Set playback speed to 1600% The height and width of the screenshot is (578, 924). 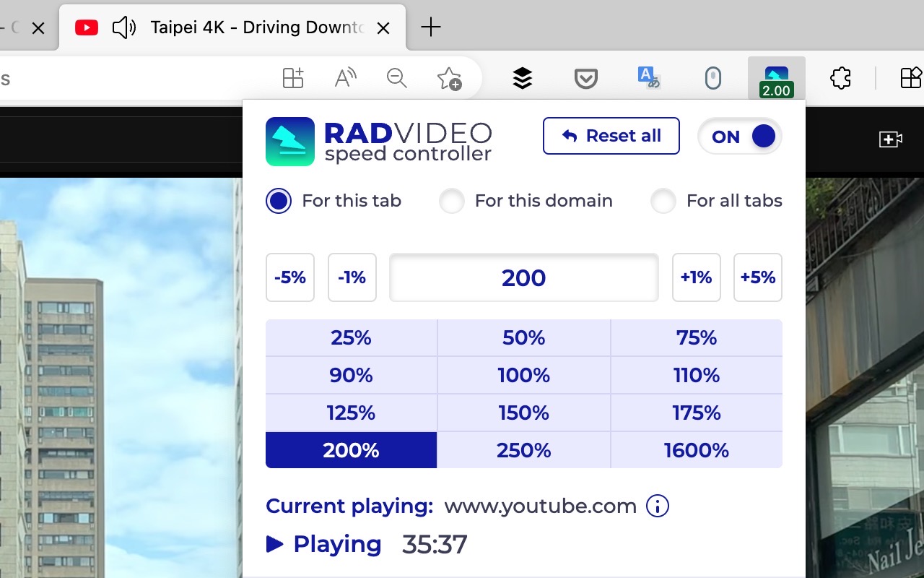point(697,450)
